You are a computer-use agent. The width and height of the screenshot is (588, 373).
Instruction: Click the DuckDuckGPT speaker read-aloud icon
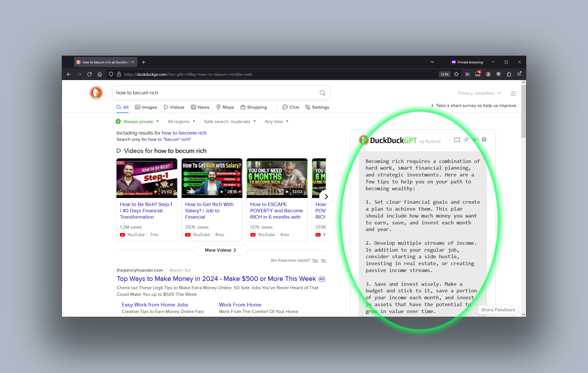point(476,140)
